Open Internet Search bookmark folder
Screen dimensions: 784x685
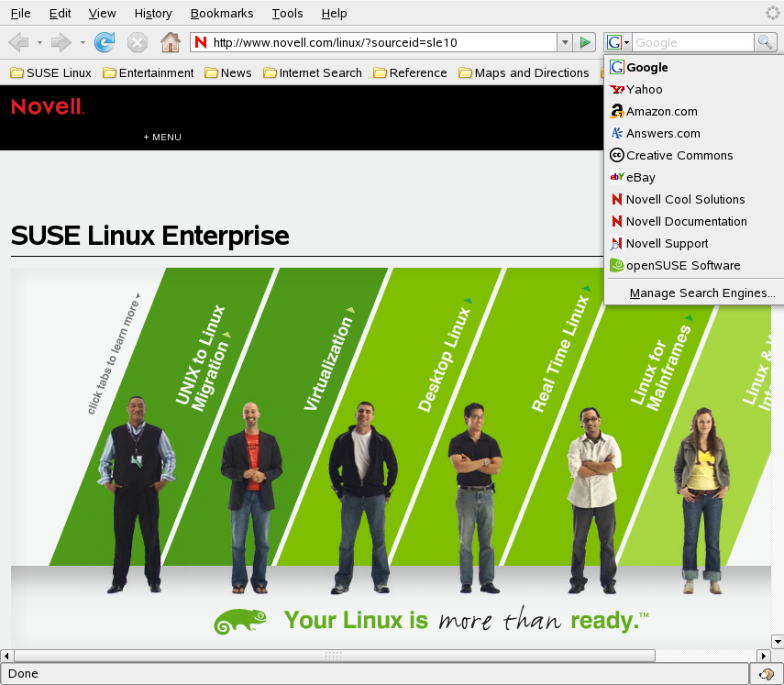[313, 73]
